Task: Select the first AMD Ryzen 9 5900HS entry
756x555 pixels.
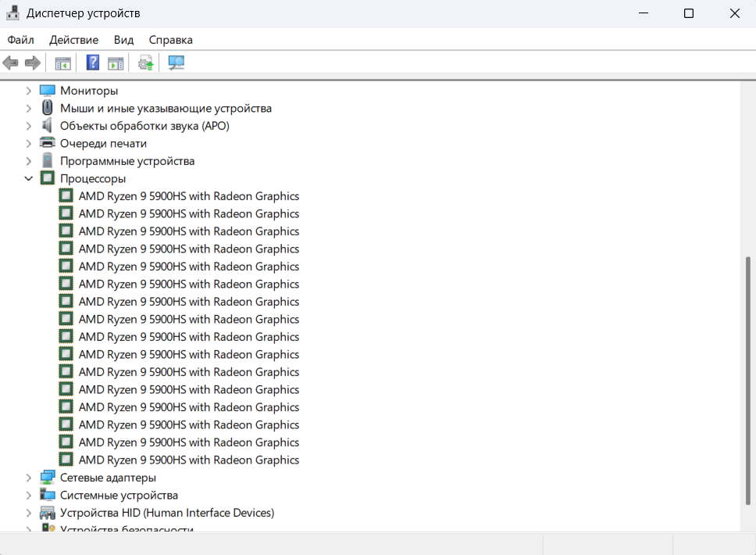Action: (x=189, y=196)
